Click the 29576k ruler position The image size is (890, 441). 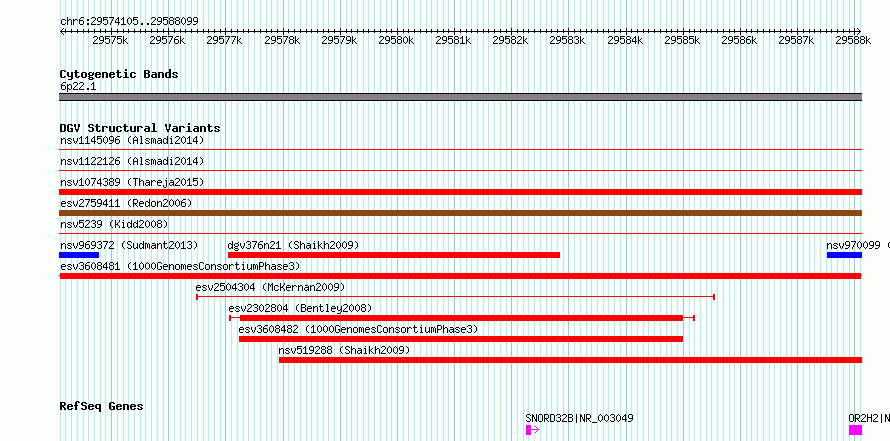coord(167,40)
